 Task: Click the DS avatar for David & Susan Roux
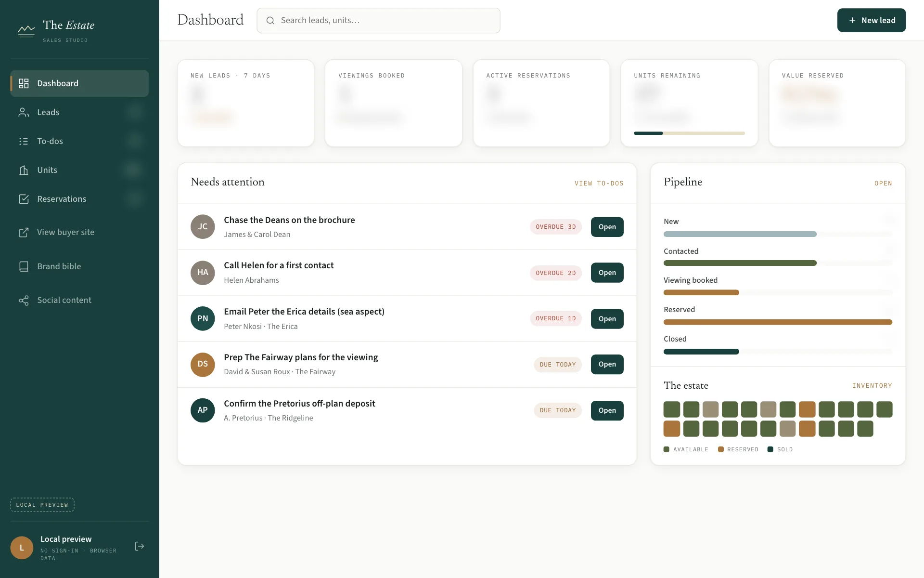pyautogui.click(x=203, y=365)
